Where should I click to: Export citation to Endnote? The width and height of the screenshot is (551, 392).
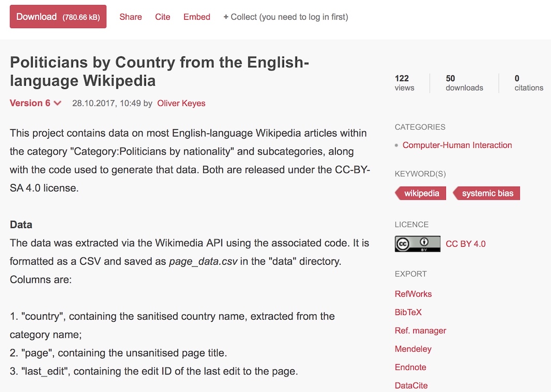pyautogui.click(x=410, y=367)
